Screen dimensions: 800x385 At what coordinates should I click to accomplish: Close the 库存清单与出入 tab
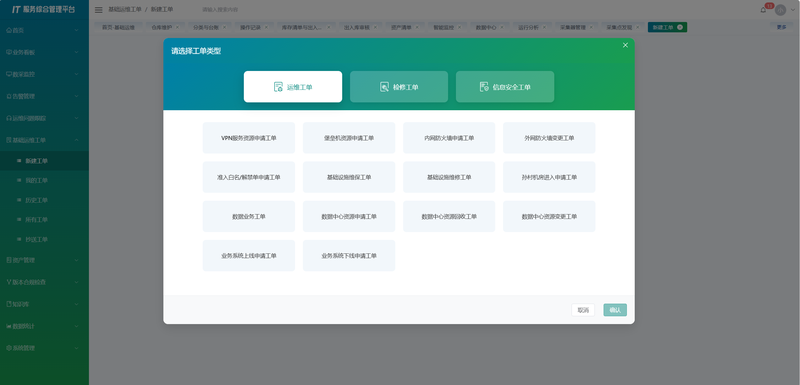point(329,28)
